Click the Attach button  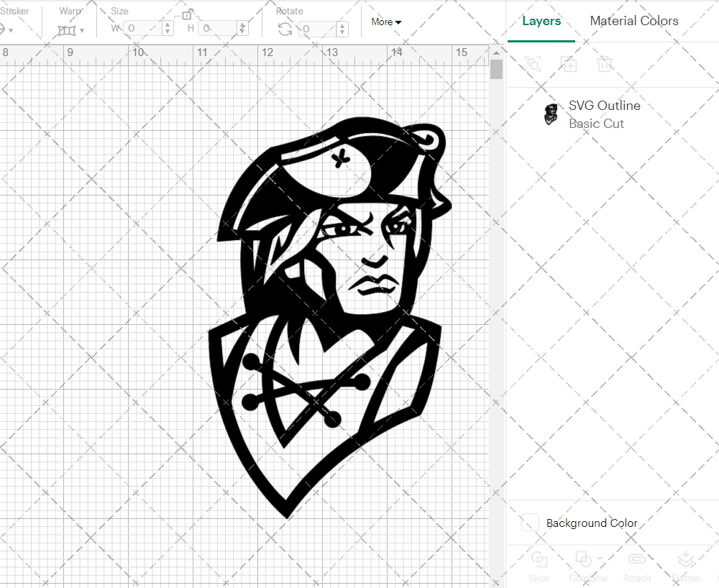click(636, 566)
